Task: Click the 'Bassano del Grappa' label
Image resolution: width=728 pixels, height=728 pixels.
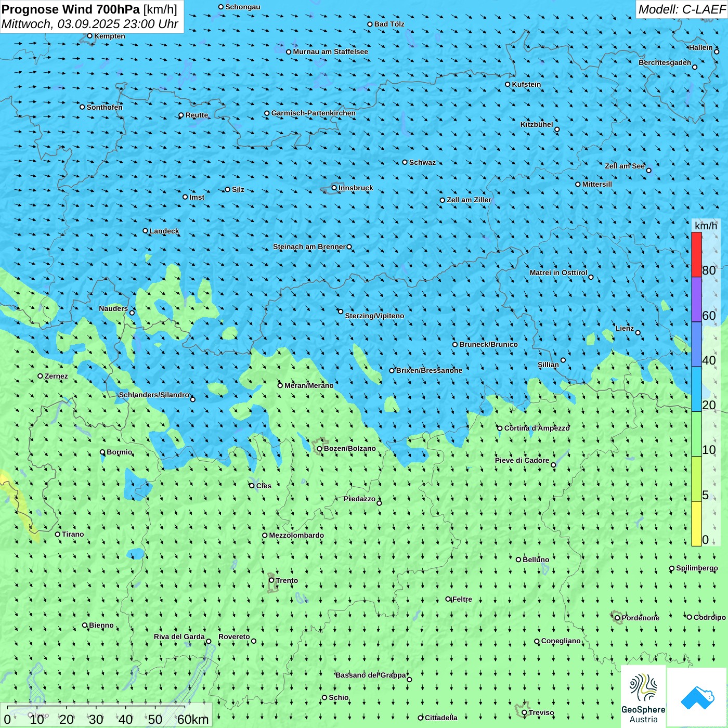Action: [x=370, y=675]
